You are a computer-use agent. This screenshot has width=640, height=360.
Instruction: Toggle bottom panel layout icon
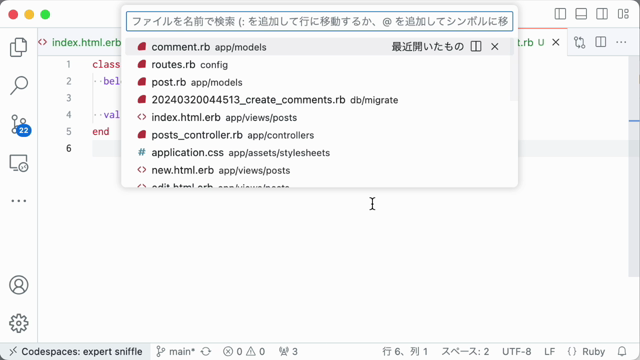[581, 14]
